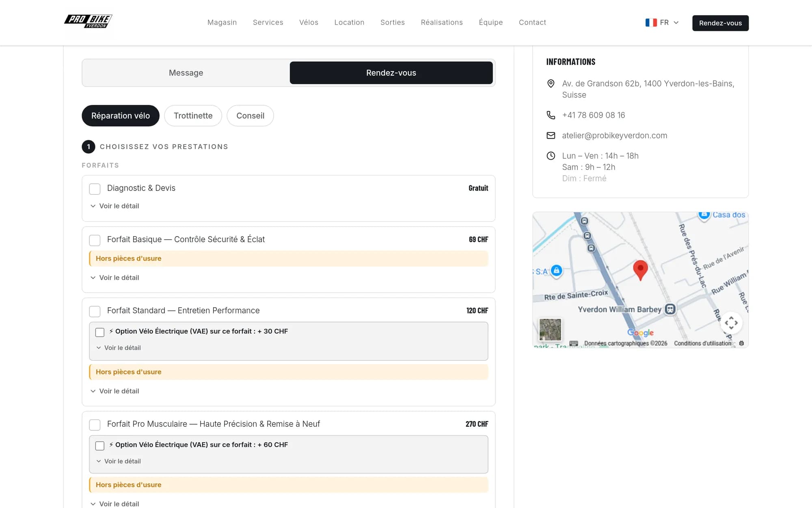
Task: Expand Voir le détail under Forfait Basique
Action: pyautogui.click(x=114, y=278)
